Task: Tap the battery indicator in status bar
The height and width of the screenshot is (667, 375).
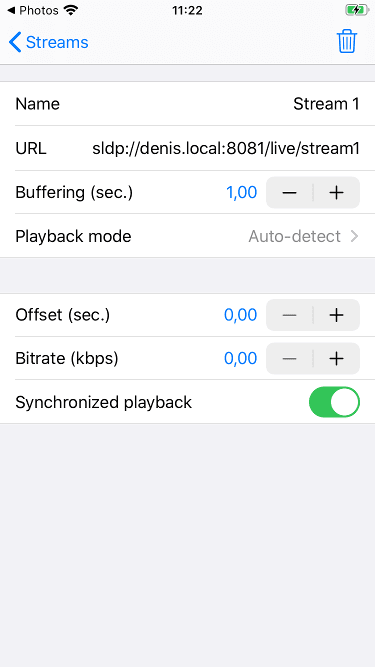Action: (x=357, y=10)
